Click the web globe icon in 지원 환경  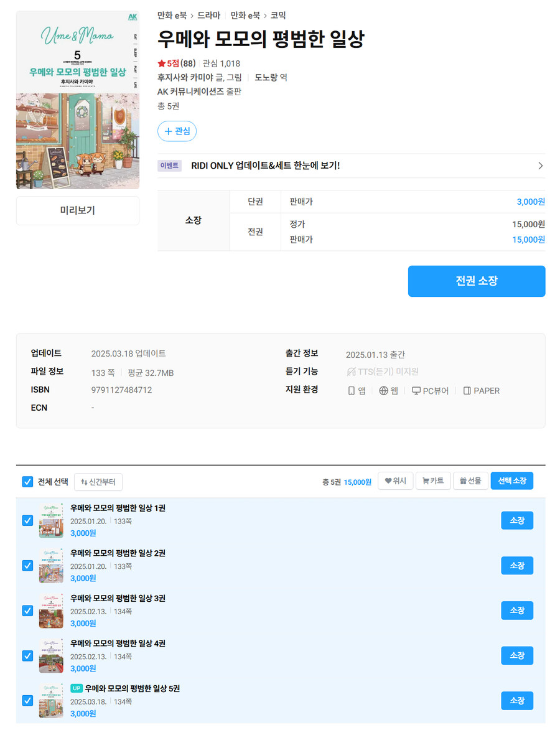[x=383, y=391]
